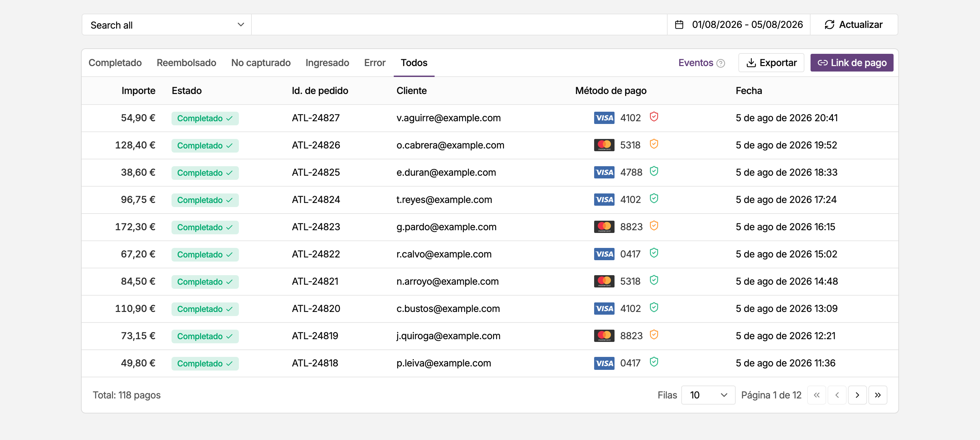
Task: Click the green shield icon for ATL-24822
Action: 654,253
